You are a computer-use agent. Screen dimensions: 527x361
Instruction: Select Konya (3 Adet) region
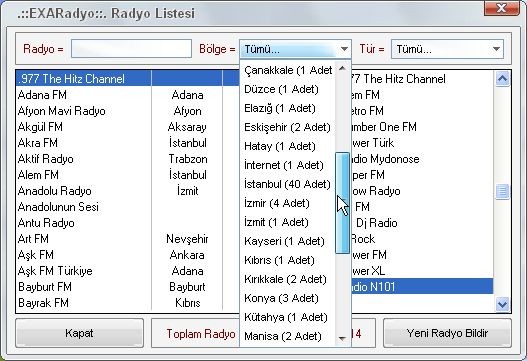coord(288,298)
